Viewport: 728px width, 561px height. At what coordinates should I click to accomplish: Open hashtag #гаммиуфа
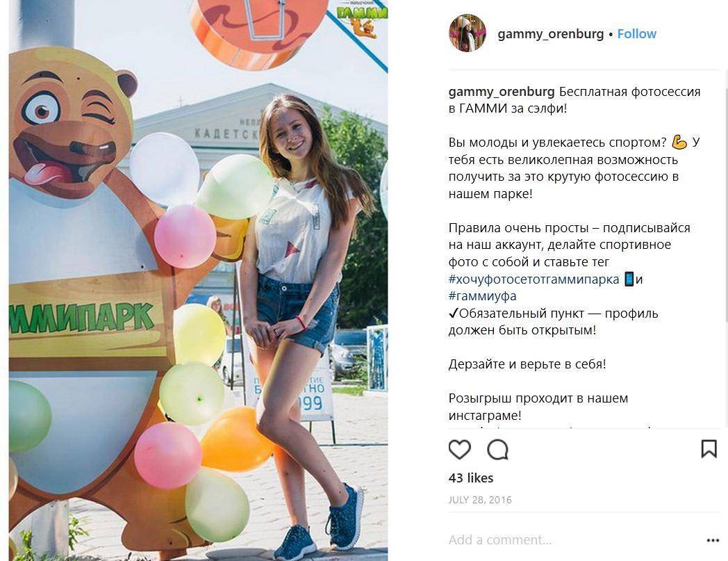482,296
